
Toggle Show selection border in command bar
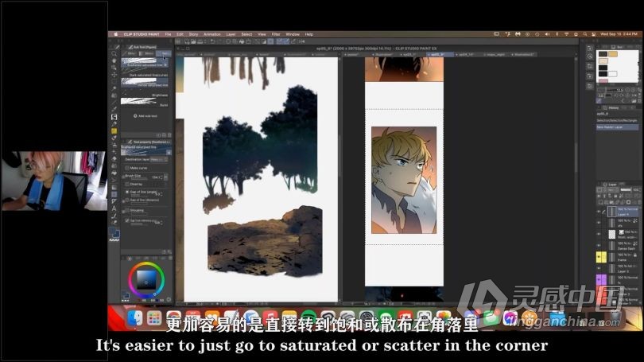click(x=270, y=41)
